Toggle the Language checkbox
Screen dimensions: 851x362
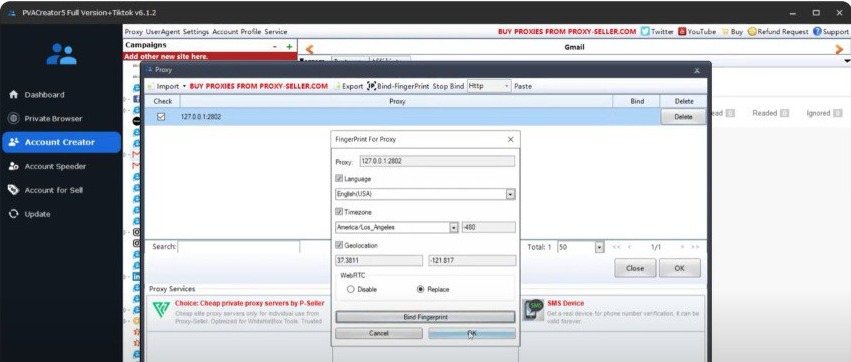[x=339, y=179]
